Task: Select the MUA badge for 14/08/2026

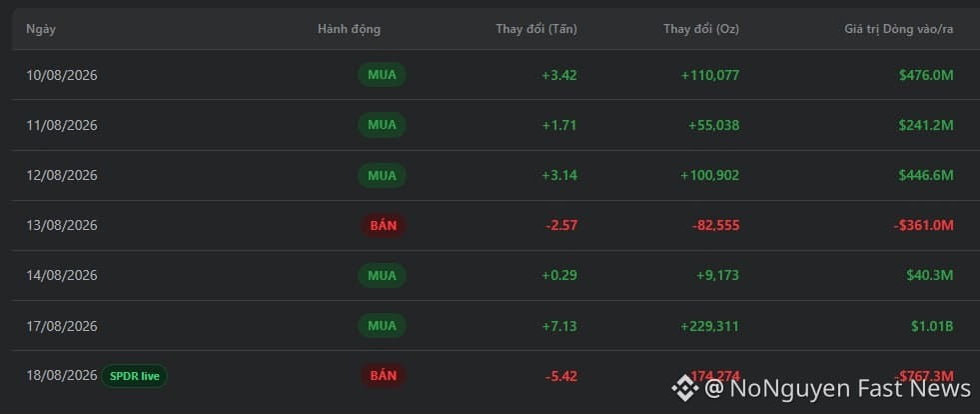Action: [x=382, y=275]
